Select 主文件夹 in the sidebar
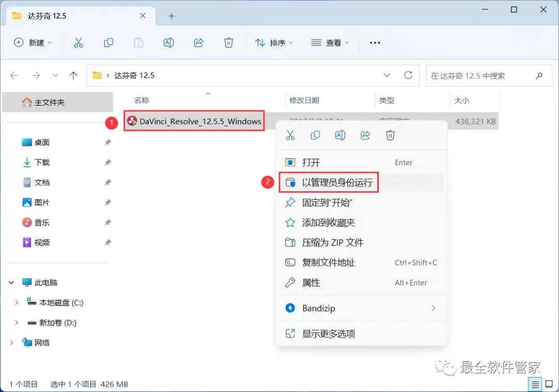 [x=58, y=103]
